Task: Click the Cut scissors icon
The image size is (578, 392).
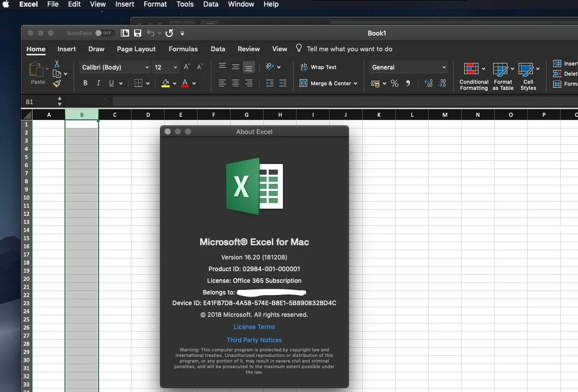Action: [57, 64]
